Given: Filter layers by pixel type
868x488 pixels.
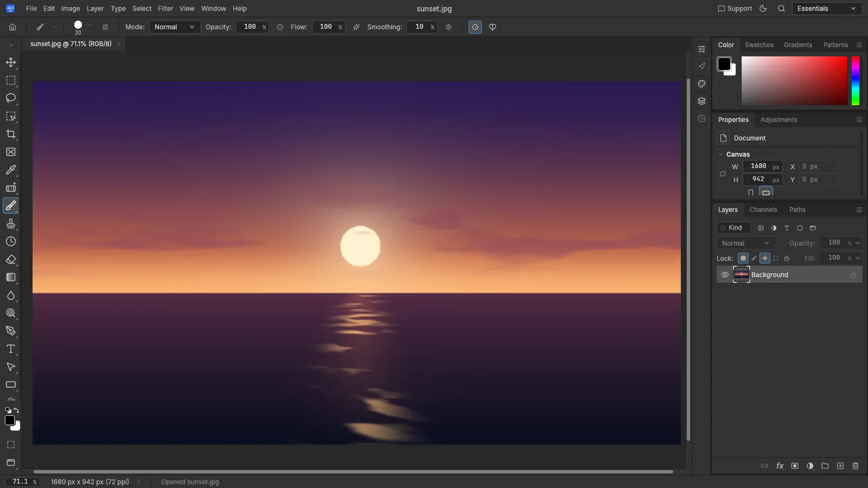Looking at the screenshot, I should tap(761, 228).
